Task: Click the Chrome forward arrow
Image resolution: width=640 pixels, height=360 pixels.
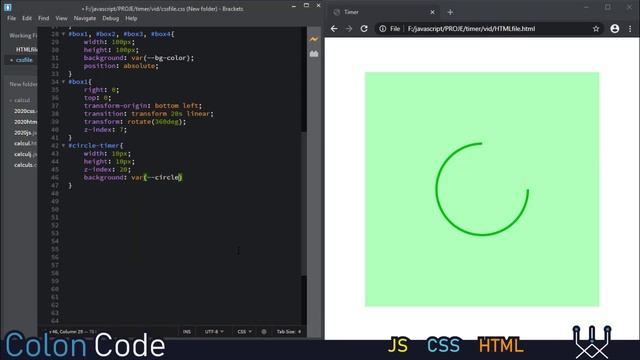Action: pos(349,29)
